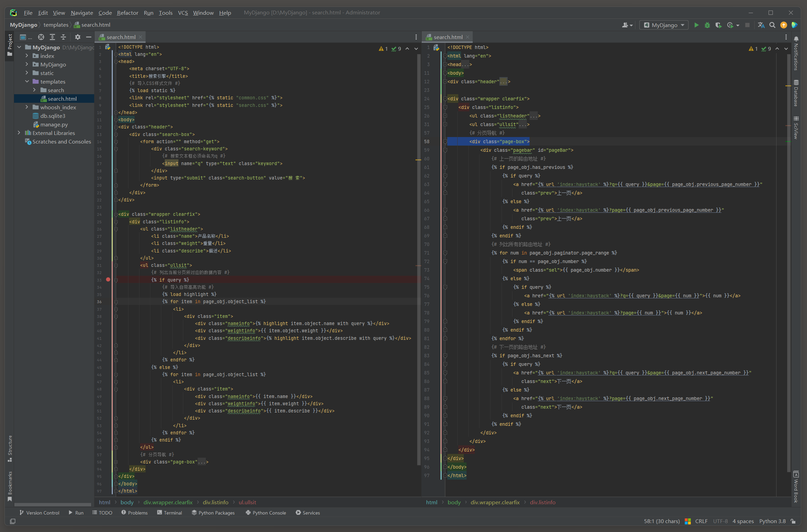
Task: Open the Terminal tool window
Action: 170,513
